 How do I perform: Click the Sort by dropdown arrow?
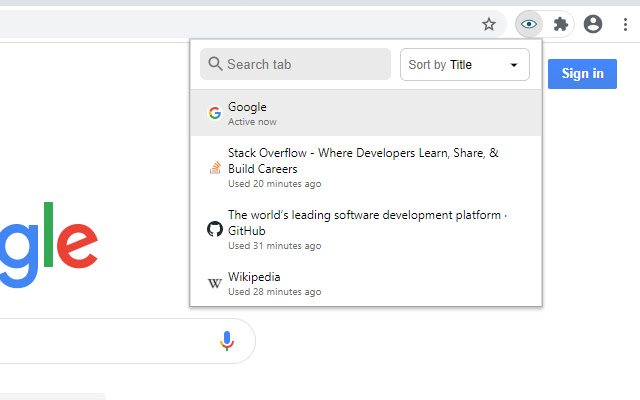pos(513,65)
